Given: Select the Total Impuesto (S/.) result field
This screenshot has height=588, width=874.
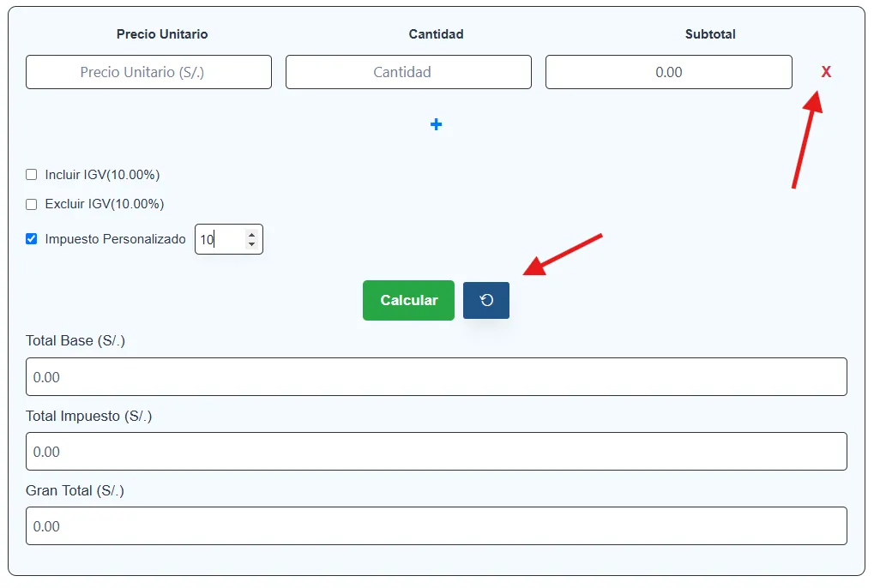Looking at the screenshot, I should click(436, 452).
